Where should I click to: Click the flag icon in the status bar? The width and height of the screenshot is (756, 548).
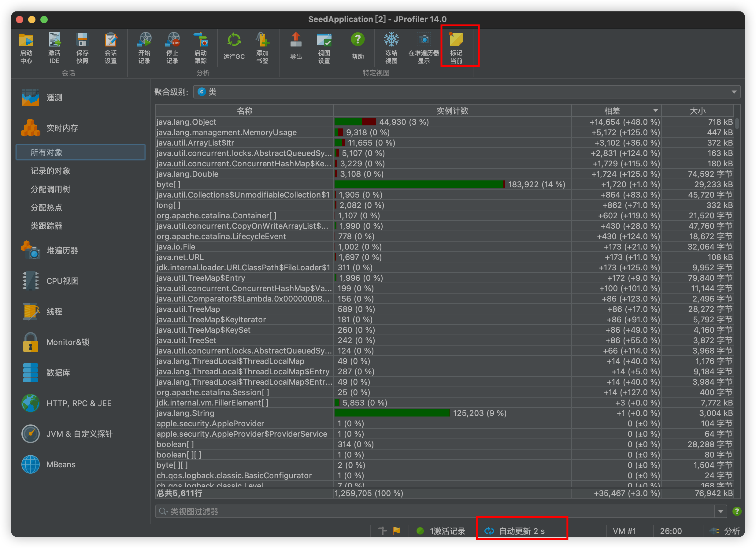[397, 530]
